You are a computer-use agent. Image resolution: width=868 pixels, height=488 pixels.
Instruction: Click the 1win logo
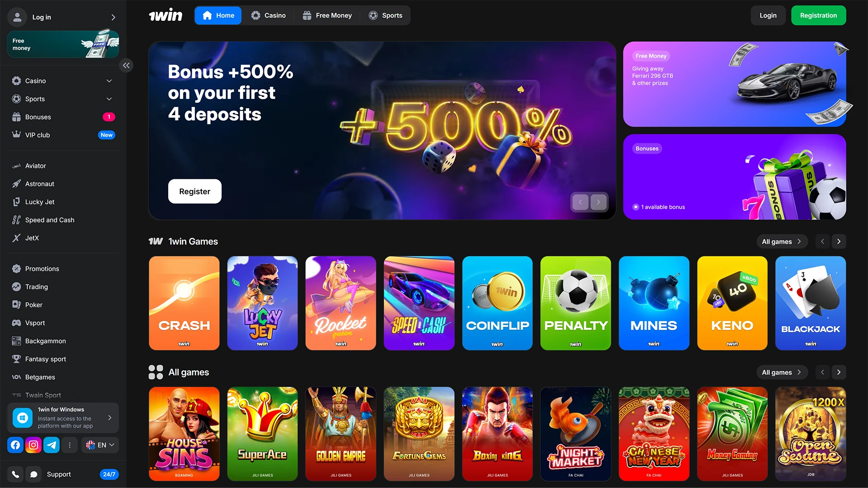[165, 15]
